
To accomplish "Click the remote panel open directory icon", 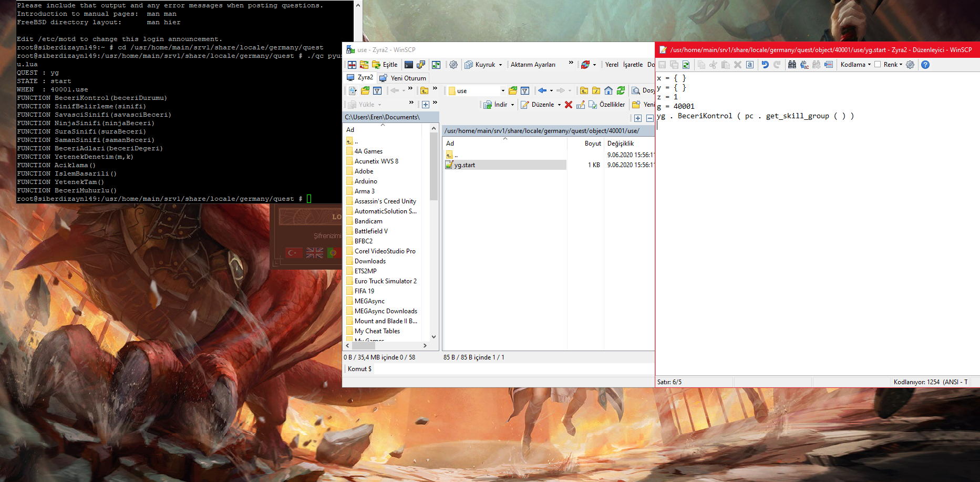I will pyautogui.click(x=513, y=91).
